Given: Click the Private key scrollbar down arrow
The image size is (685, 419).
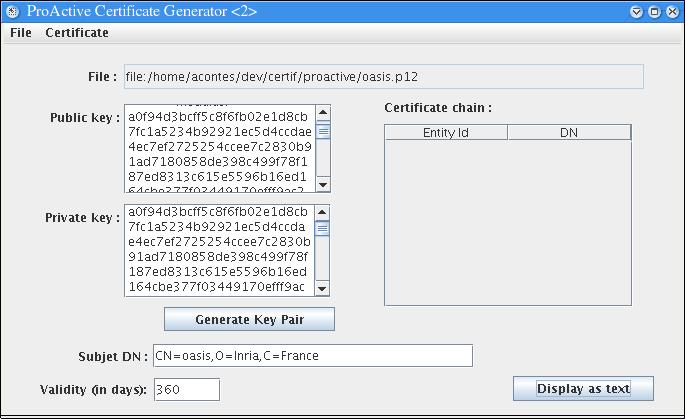Looking at the screenshot, I should click(322, 288).
